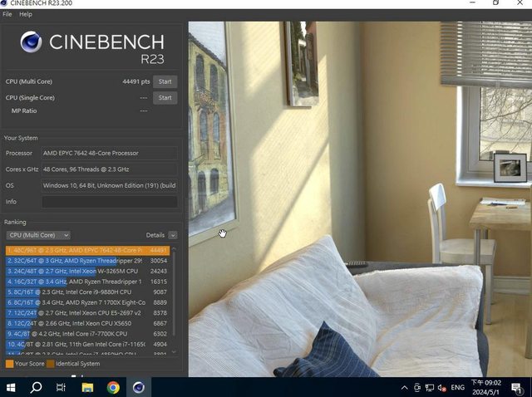Open Google Chrome from the taskbar
The width and height of the screenshot is (532, 397).
112,387
